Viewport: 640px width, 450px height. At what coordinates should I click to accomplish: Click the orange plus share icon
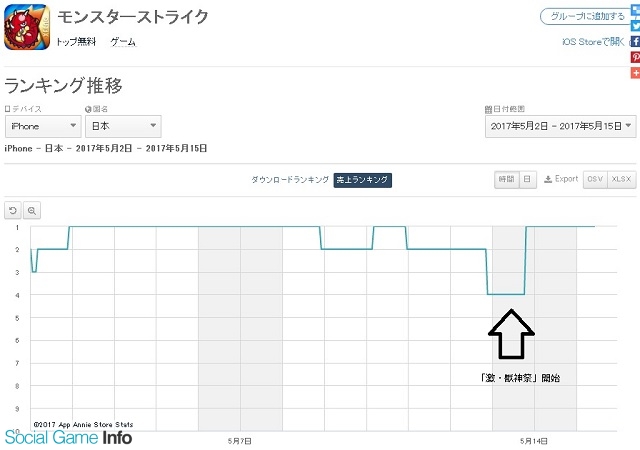(x=635, y=74)
